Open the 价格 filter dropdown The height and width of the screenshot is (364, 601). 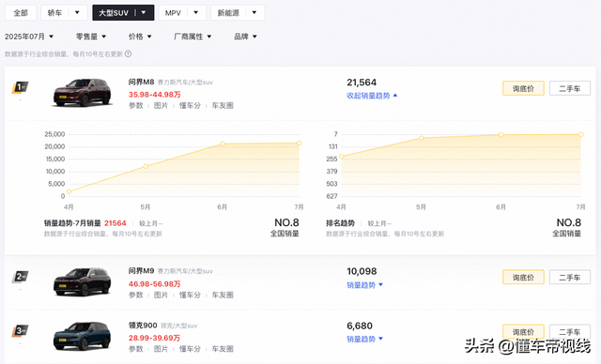click(140, 37)
